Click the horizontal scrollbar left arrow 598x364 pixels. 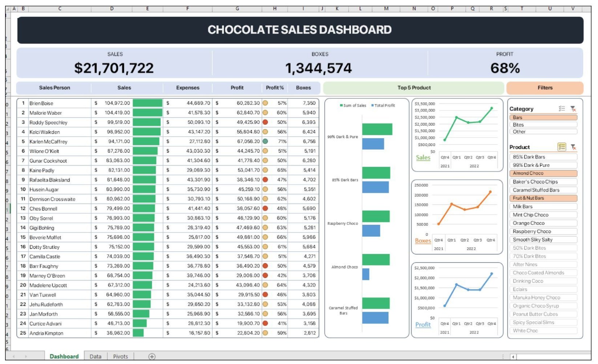(x=513, y=357)
